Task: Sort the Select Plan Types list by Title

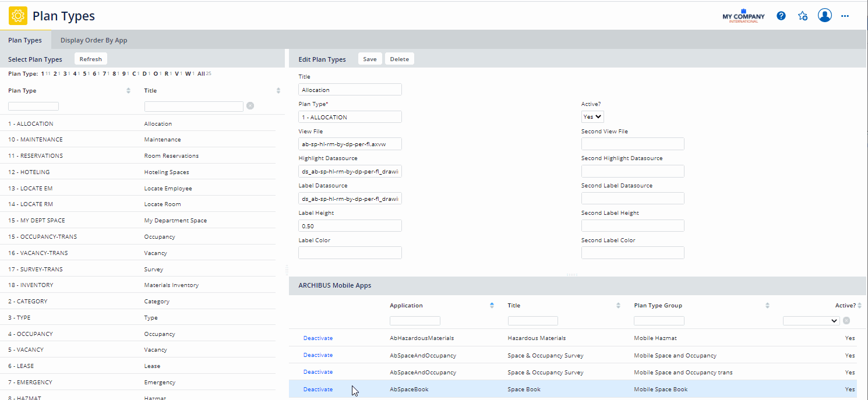Action: point(278,91)
